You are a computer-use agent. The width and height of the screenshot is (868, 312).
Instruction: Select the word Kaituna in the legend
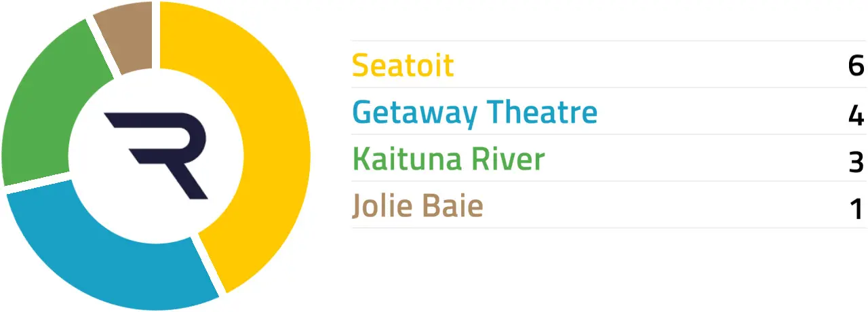click(x=399, y=159)
